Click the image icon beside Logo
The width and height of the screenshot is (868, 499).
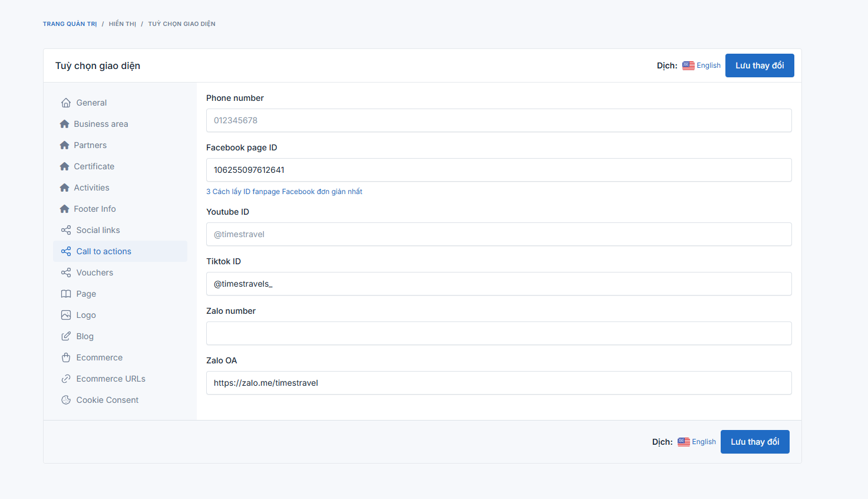(66, 315)
